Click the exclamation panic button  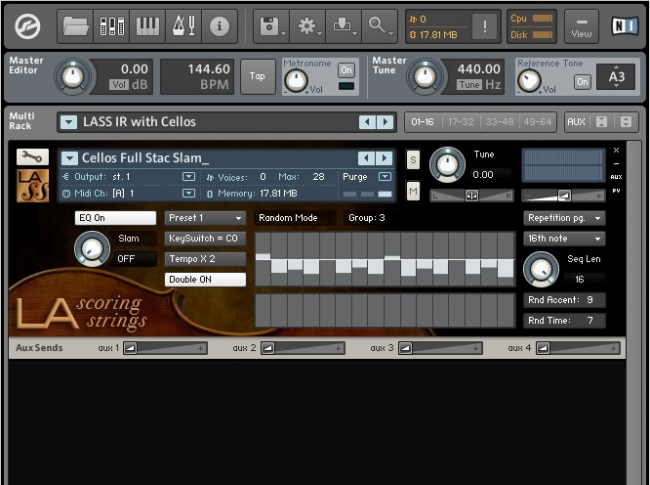[485, 27]
